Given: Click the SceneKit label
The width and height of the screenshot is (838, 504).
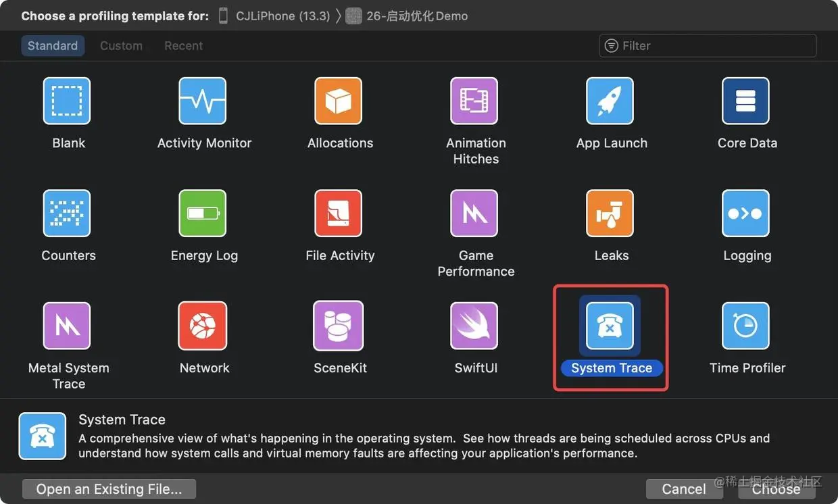Looking at the screenshot, I should coord(340,368).
